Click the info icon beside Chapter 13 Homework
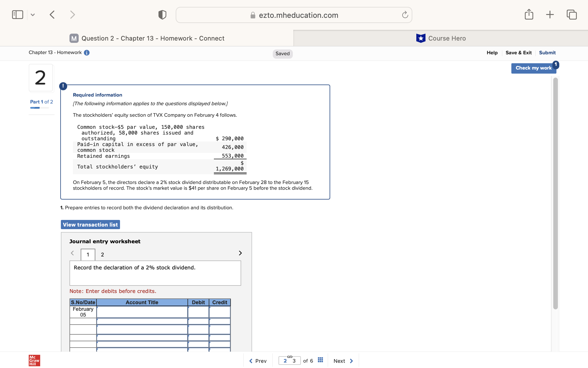The image size is (588, 368). [x=86, y=53]
